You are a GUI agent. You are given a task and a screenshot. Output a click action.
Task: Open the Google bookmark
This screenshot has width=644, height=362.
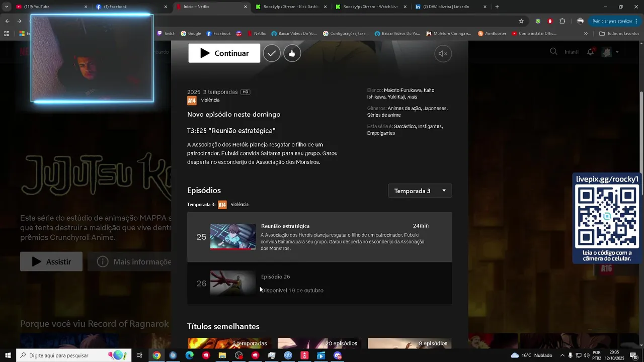pyautogui.click(x=191, y=34)
